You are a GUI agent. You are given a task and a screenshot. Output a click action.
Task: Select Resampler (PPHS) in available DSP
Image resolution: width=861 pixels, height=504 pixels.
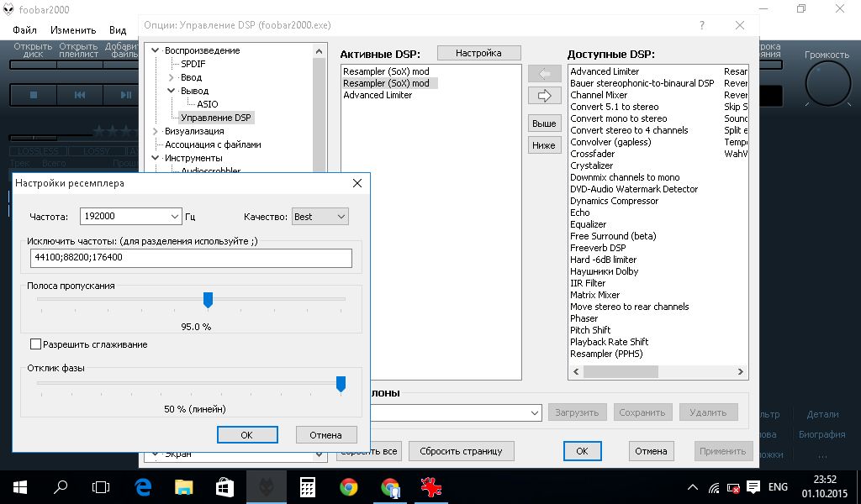(606, 354)
